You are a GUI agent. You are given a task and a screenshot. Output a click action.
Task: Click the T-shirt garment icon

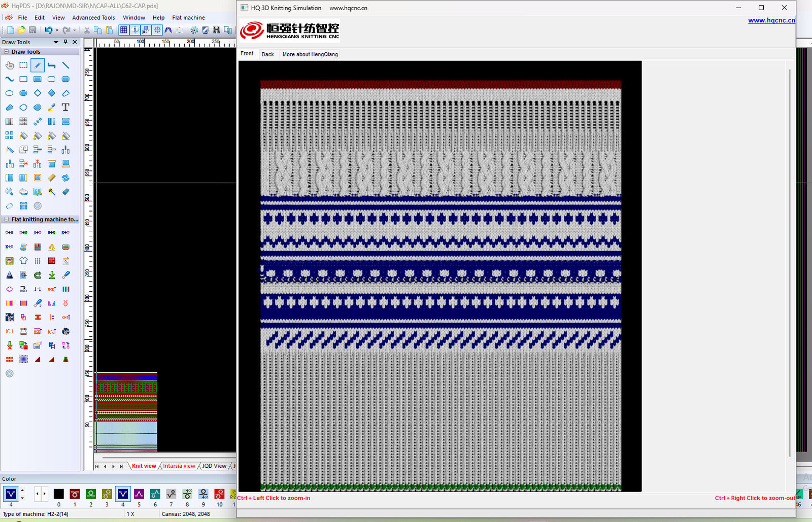point(23,261)
